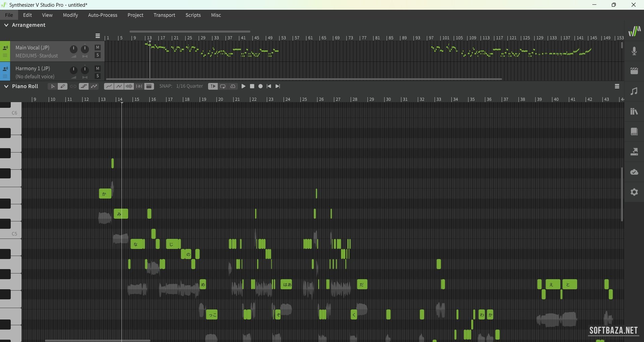This screenshot has height=342, width=644.
Task: Open the Library books panel
Action: click(634, 112)
